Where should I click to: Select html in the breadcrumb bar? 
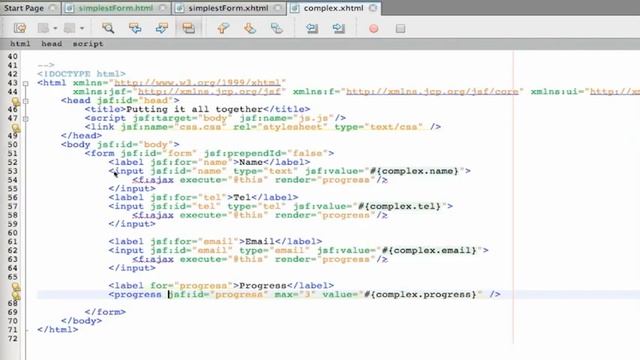20,44
